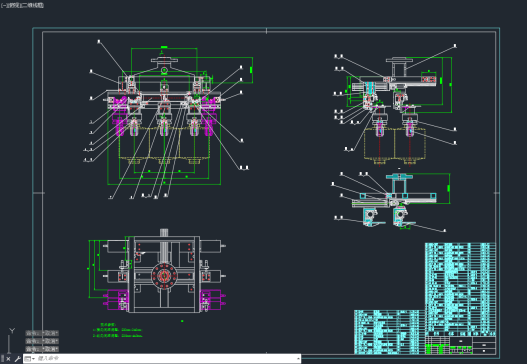This screenshot has height=364, width=527.
Task: Open the viewport [-] control menu
Action: [x=3, y=5]
